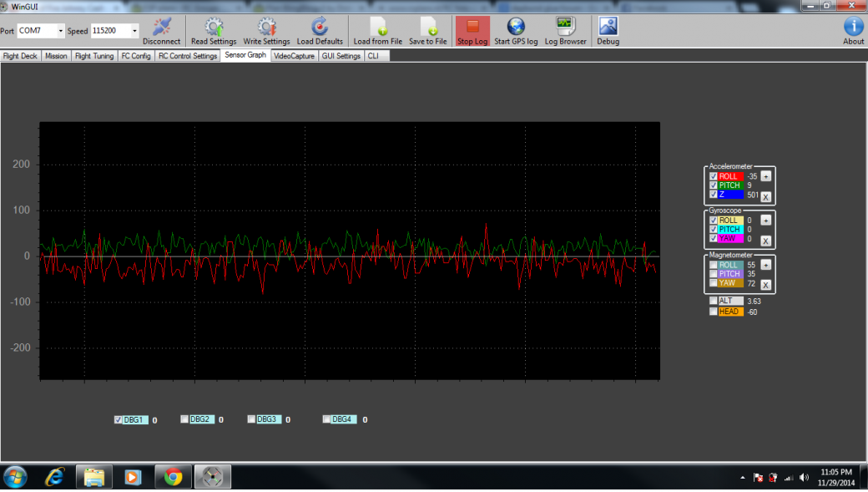868x492 pixels.
Task: Click Load from File icon
Action: pos(377,27)
